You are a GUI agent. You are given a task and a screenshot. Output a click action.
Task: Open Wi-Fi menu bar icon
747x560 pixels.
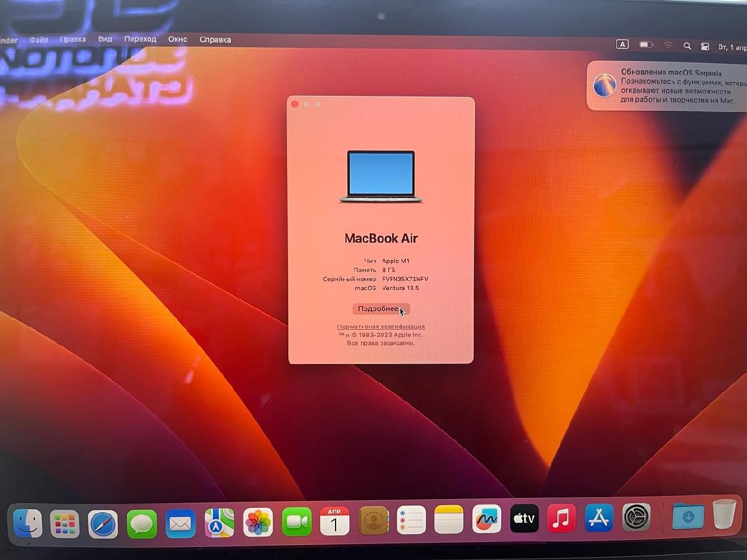(668, 45)
